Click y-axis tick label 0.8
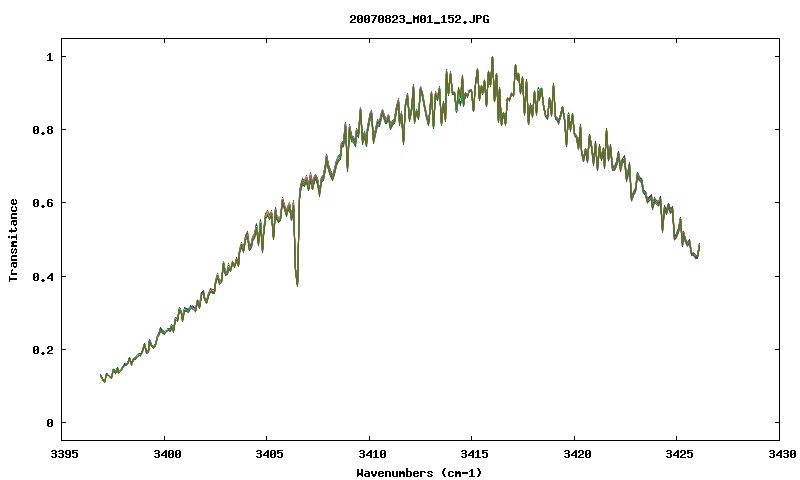 point(43,130)
